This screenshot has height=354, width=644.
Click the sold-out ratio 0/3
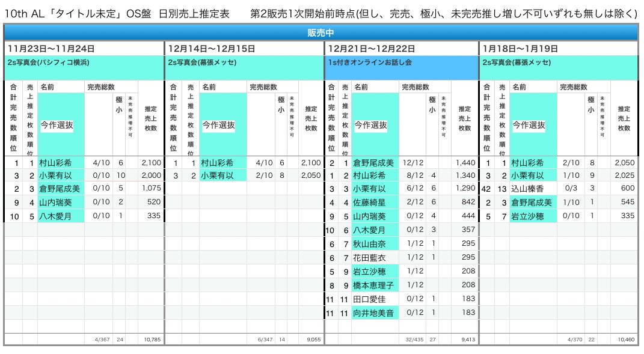[x=571, y=188]
